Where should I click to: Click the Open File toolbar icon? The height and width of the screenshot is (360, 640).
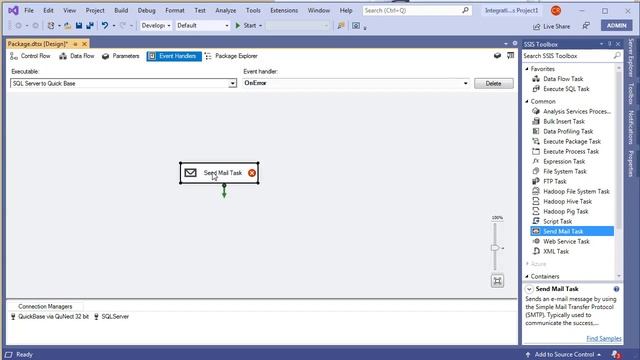[68, 25]
